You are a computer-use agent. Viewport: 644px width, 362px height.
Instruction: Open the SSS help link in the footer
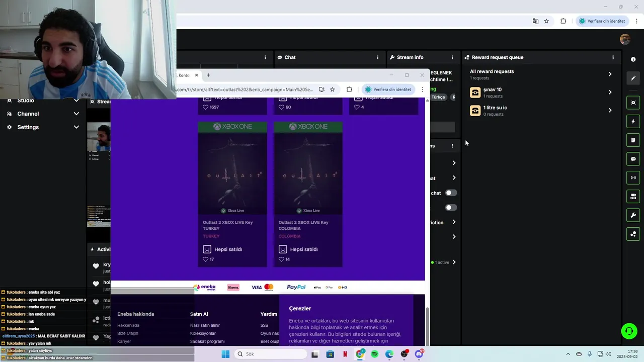[x=264, y=325]
